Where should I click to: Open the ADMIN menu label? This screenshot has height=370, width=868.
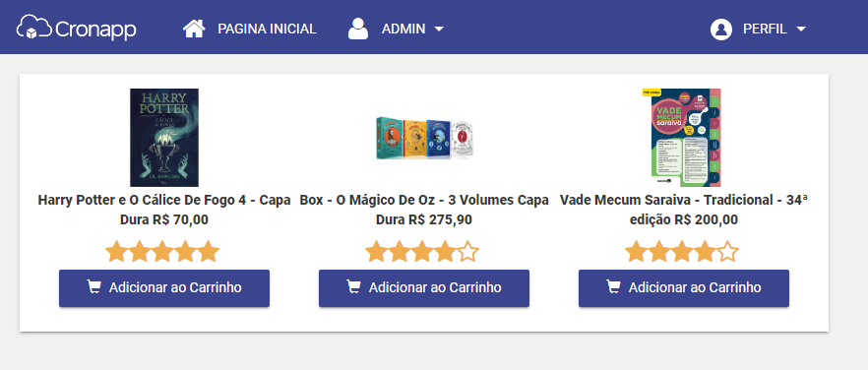(403, 29)
